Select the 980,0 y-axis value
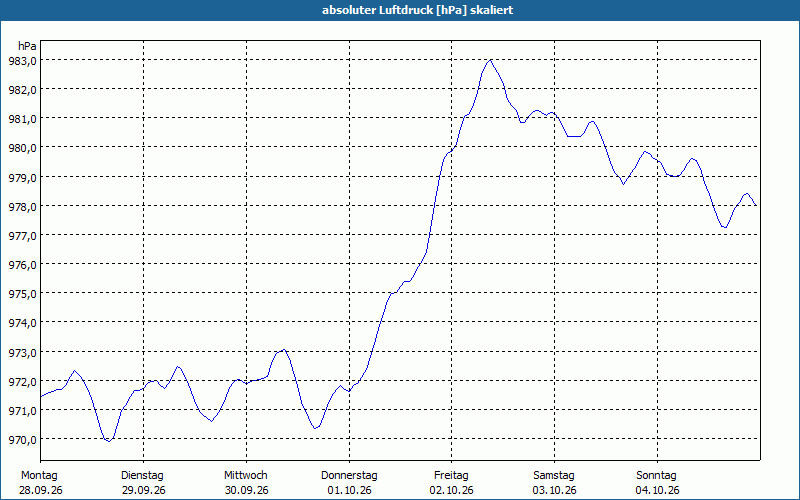This screenshot has width=800, height=500. pos(24,148)
